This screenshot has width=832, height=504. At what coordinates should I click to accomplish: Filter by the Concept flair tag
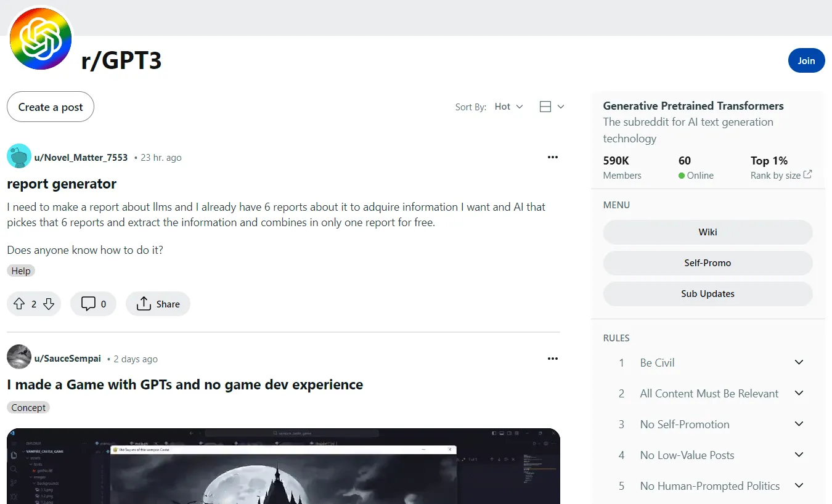[28, 407]
